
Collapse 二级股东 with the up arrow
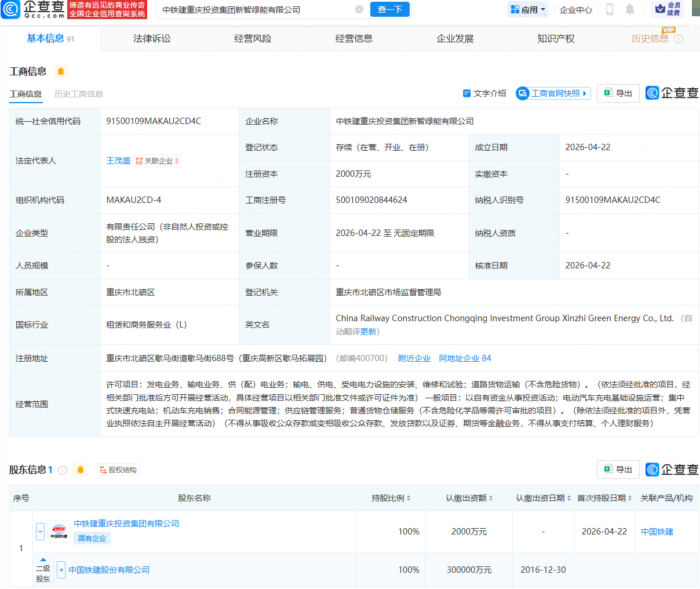pyautogui.click(x=43, y=559)
